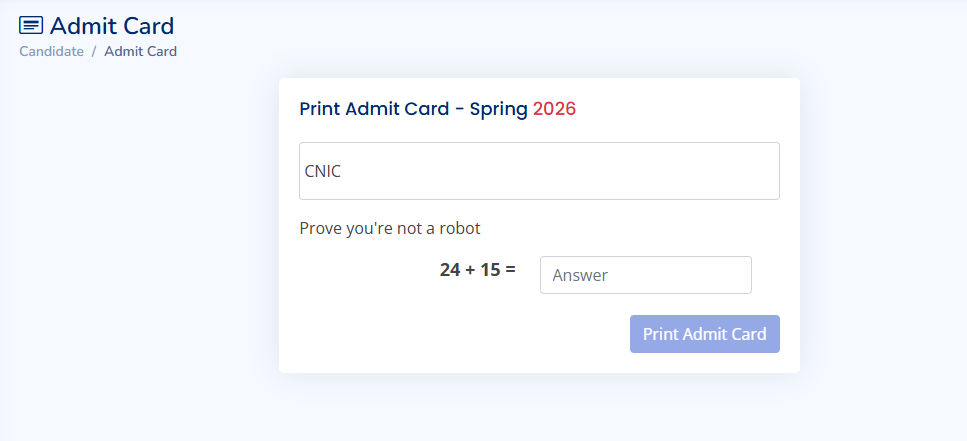Click the CNIC placeholder text

pos(322,171)
